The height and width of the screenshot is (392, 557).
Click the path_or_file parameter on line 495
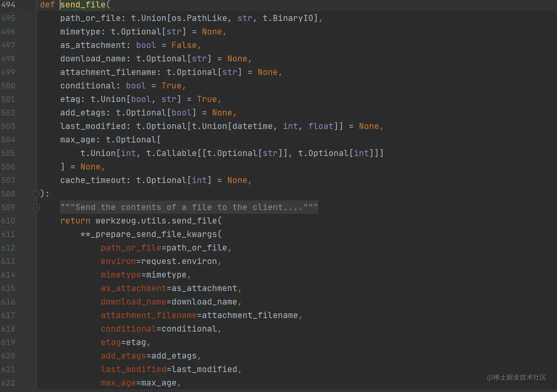[91, 18]
